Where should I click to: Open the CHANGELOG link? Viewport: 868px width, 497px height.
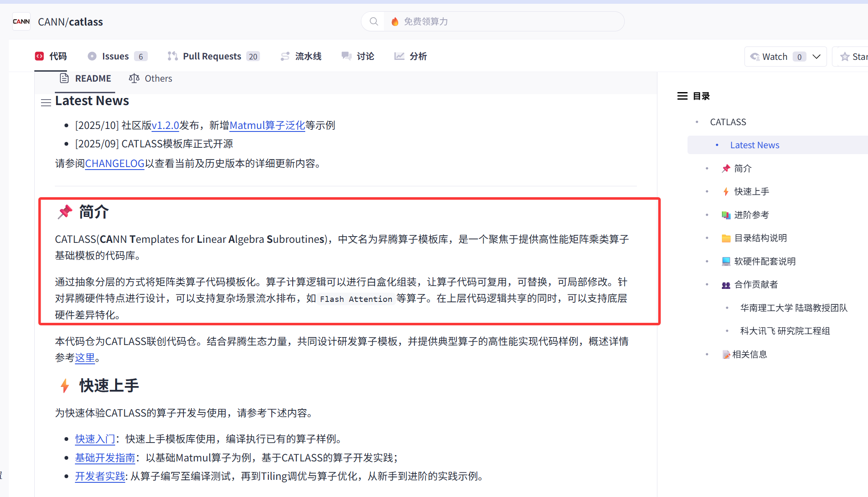(115, 163)
